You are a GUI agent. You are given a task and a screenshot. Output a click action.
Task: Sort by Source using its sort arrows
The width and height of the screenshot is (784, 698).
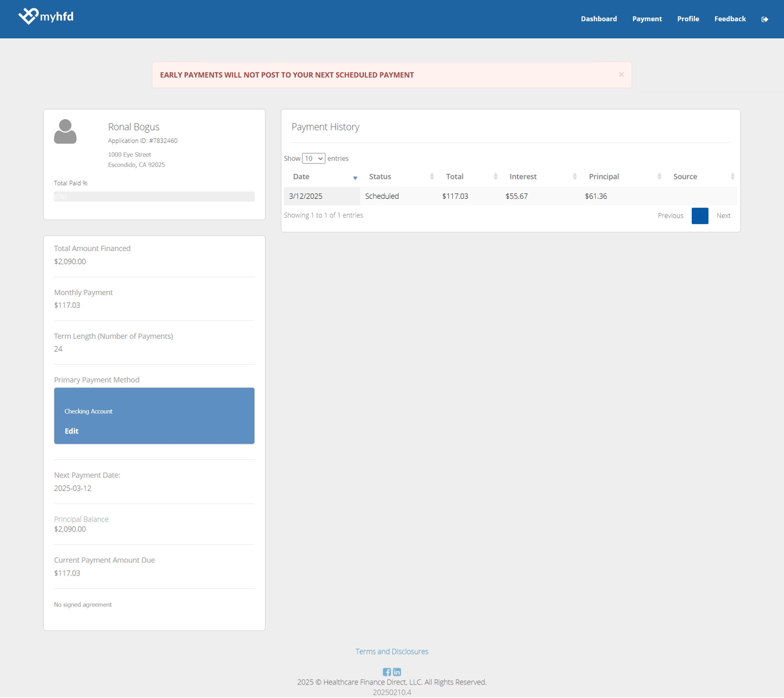pyautogui.click(x=732, y=176)
